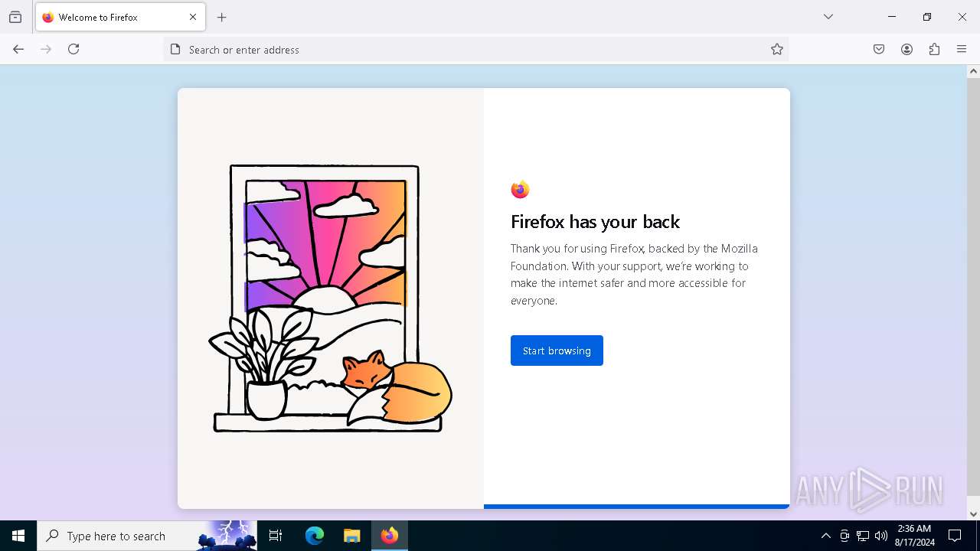Open the Windows Start menu
Viewport: 980px width, 551px height.
pyautogui.click(x=18, y=536)
